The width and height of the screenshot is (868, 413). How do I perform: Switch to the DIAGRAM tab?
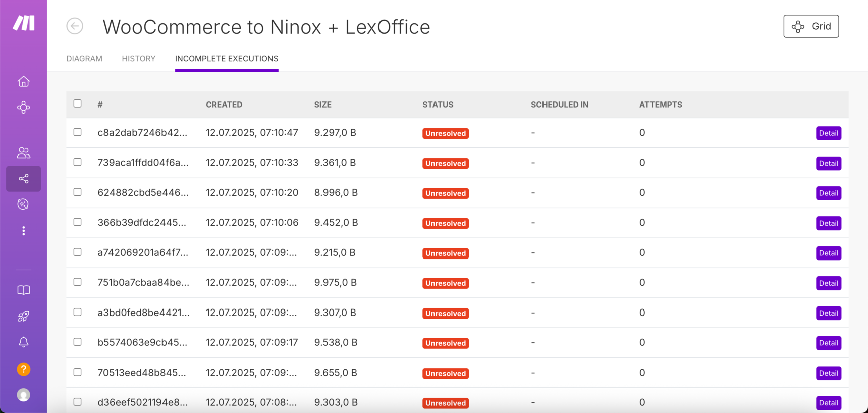(84, 59)
